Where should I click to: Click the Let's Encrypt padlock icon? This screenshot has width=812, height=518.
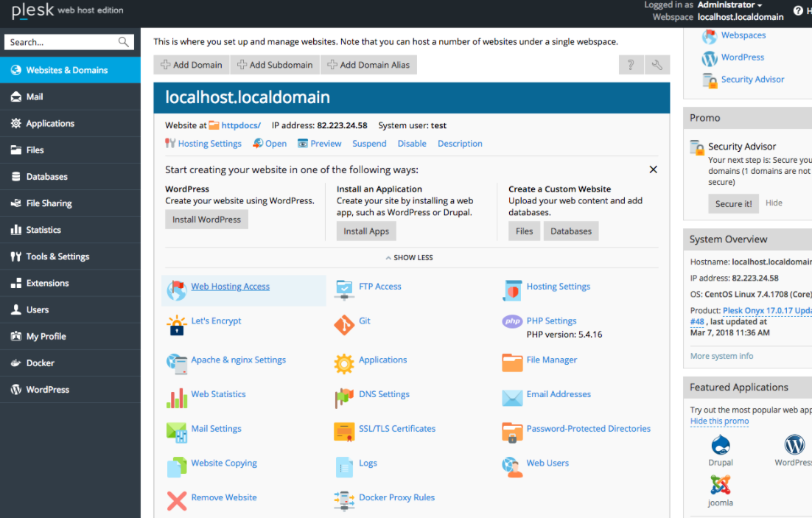(x=177, y=325)
